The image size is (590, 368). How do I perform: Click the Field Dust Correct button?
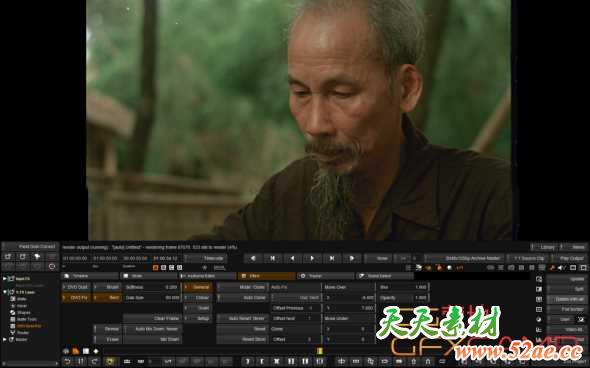30,246
